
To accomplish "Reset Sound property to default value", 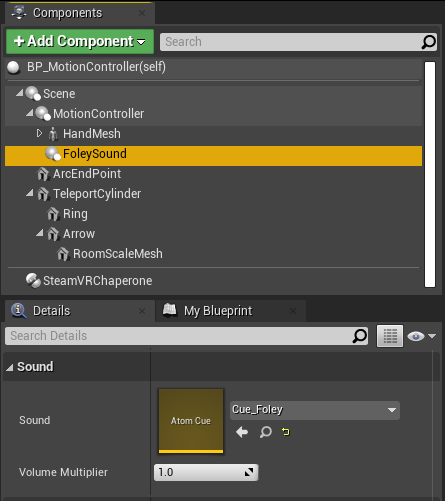I will [x=286, y=432].
